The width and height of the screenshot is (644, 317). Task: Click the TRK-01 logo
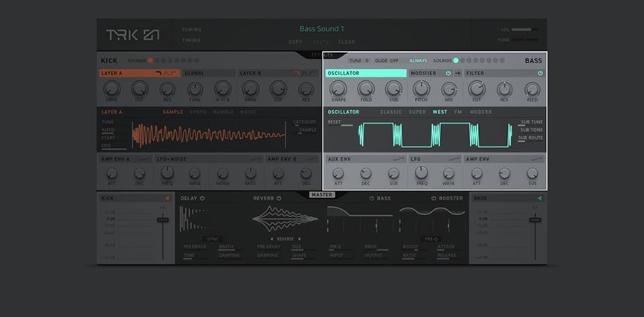(x=132, y=35)
